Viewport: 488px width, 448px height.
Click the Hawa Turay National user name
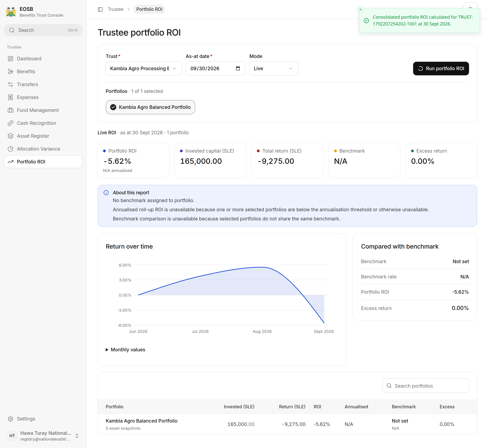click(x=46, y=433)
